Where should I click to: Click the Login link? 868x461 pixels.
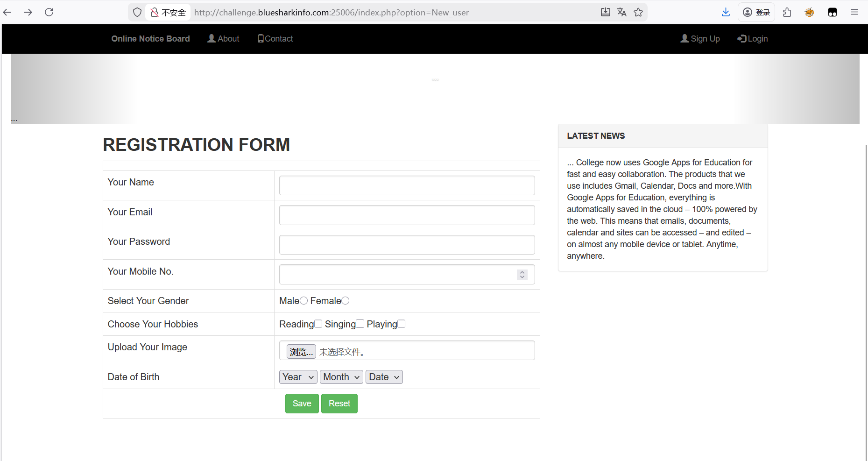(x=752, y=39)
